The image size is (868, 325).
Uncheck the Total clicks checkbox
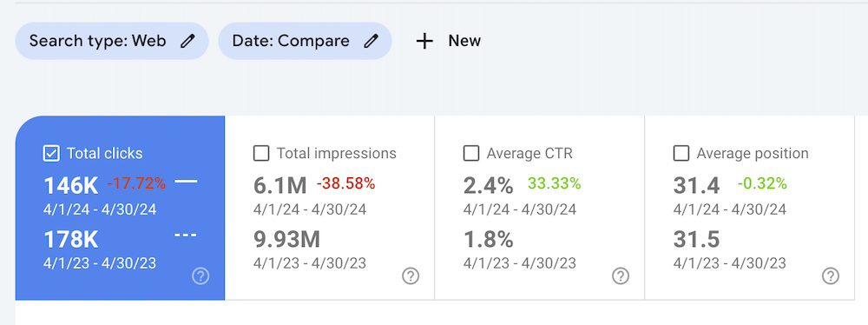point(51,154)
